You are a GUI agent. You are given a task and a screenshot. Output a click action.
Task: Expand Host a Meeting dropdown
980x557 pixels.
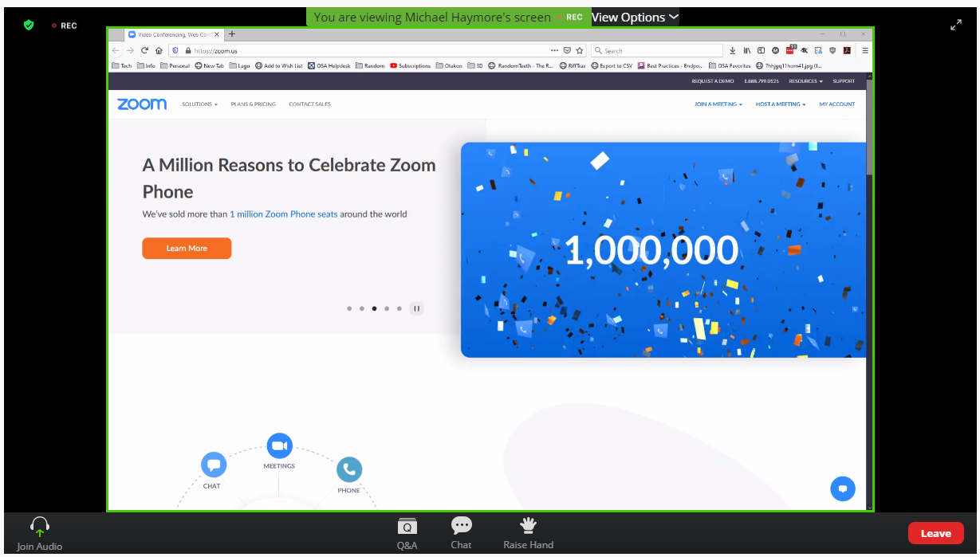pos(781,104)
